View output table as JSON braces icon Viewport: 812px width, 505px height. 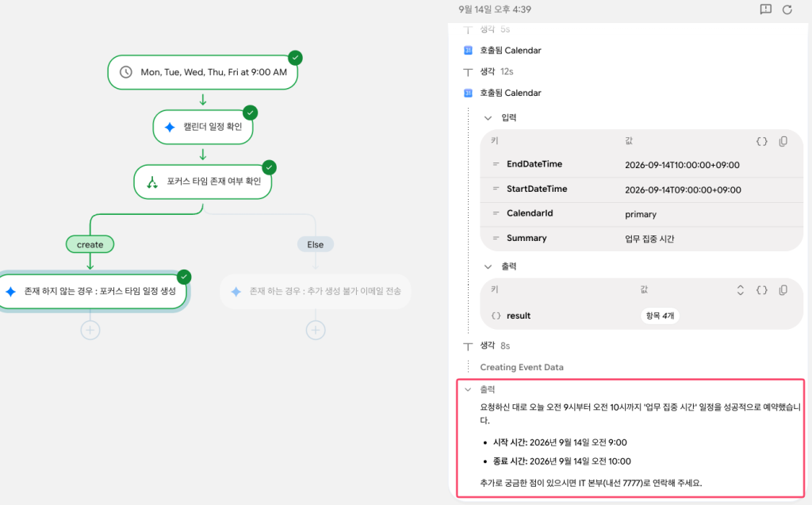coord(762,290)
